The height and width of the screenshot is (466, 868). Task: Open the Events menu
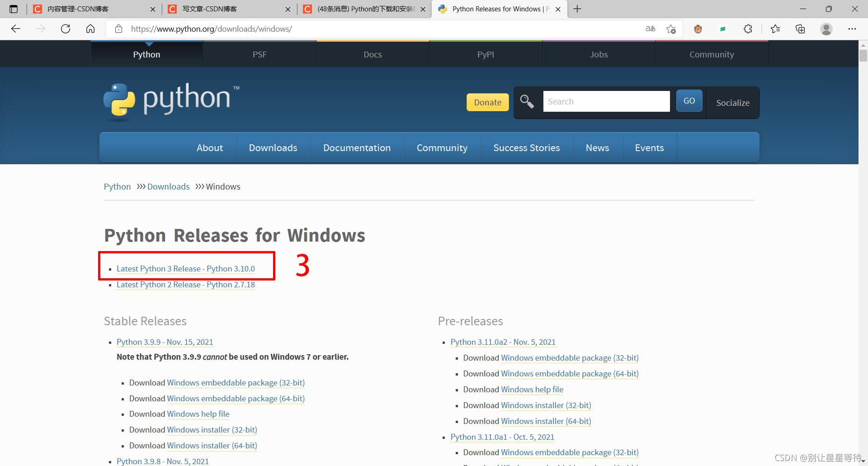click(x=649, y=148)
